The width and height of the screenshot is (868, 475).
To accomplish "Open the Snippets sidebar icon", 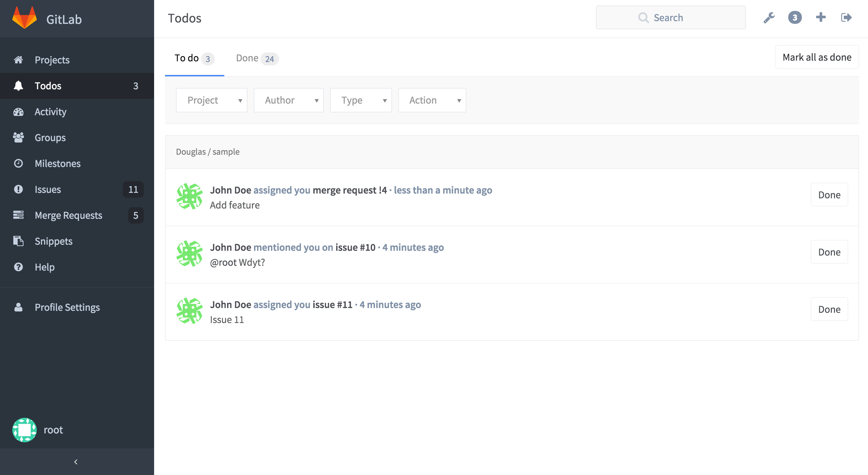I will click(x=18, y=241).
